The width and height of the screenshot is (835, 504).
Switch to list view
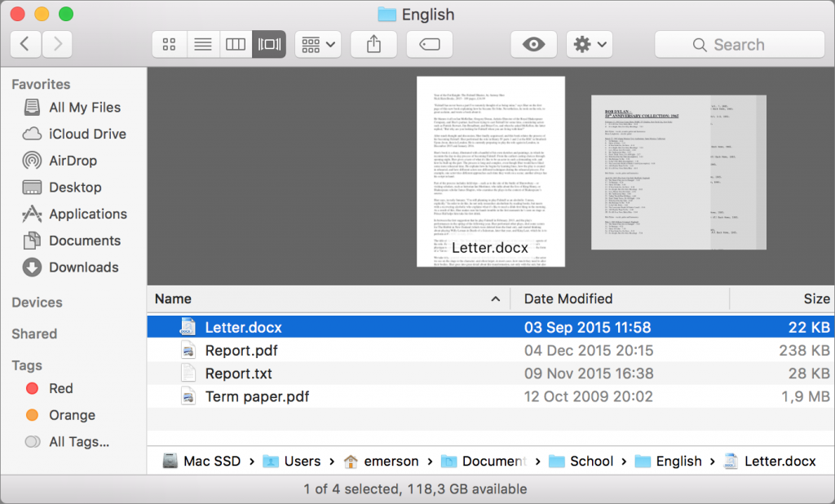point(202,45)
